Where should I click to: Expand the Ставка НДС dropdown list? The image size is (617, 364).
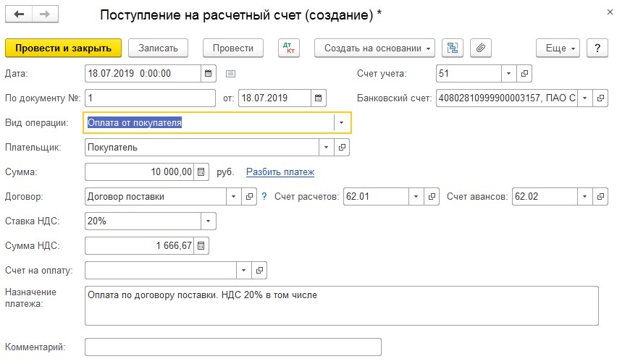(208, 221)
